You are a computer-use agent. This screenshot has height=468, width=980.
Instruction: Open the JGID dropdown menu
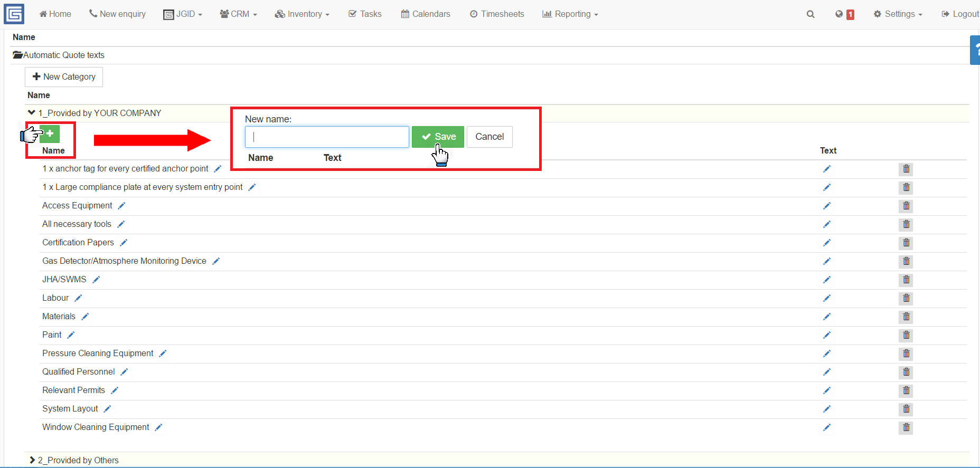(x=183, y=14)
